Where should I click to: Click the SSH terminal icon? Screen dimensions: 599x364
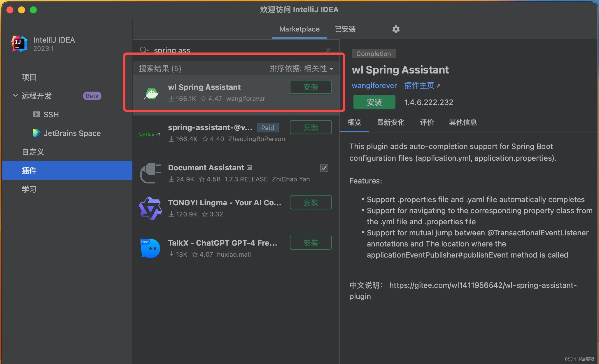coord(37,114)
